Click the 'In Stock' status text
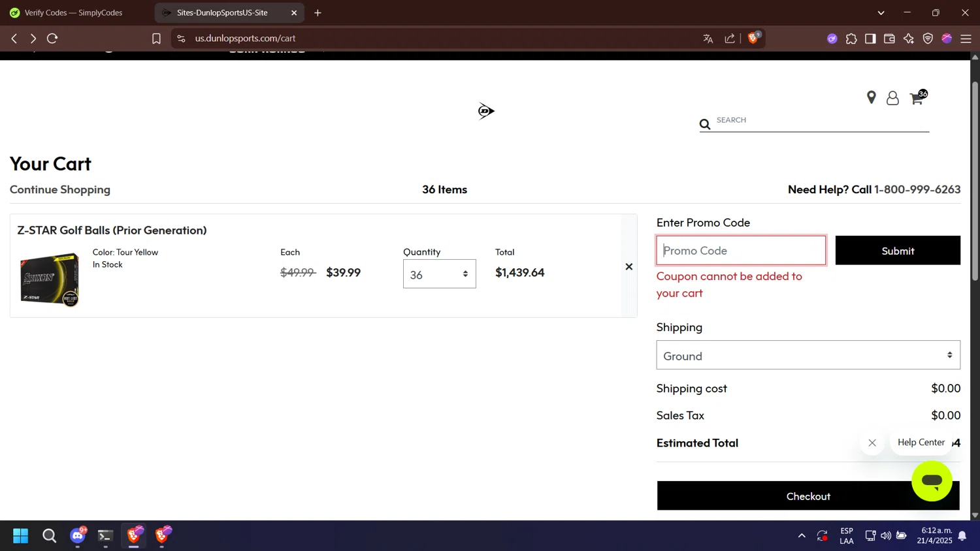 108,264
